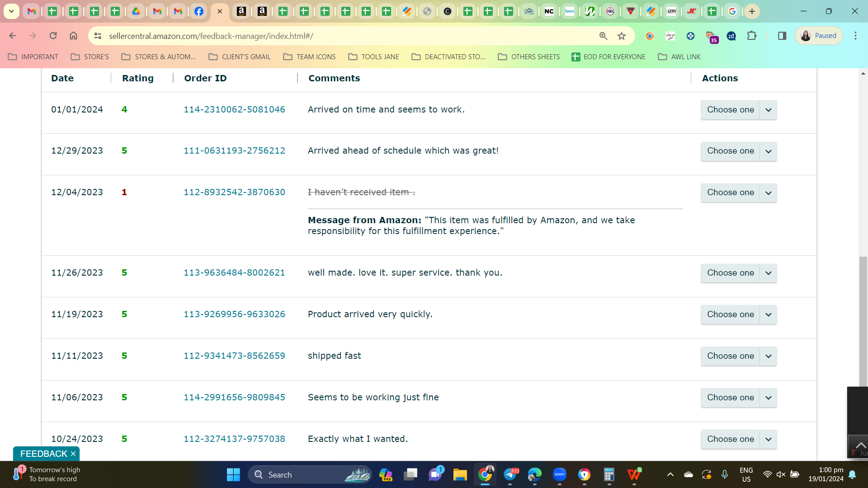
Task: Open Edge browser from taskbar
Action: coord(535,474)
